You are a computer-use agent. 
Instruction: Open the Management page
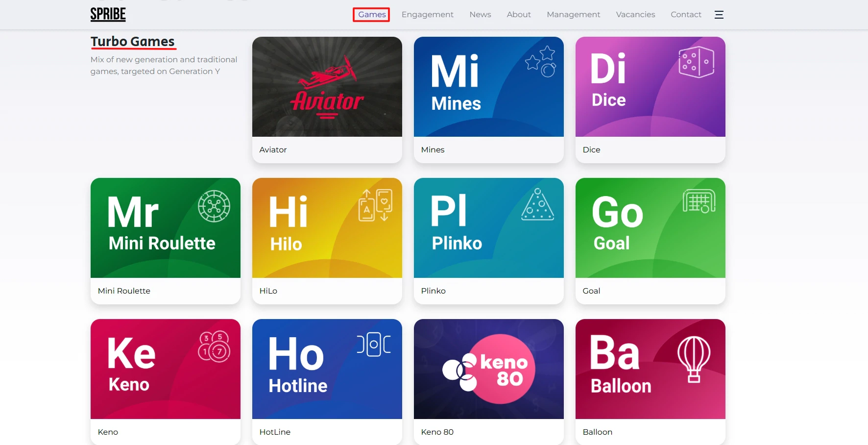573,15
